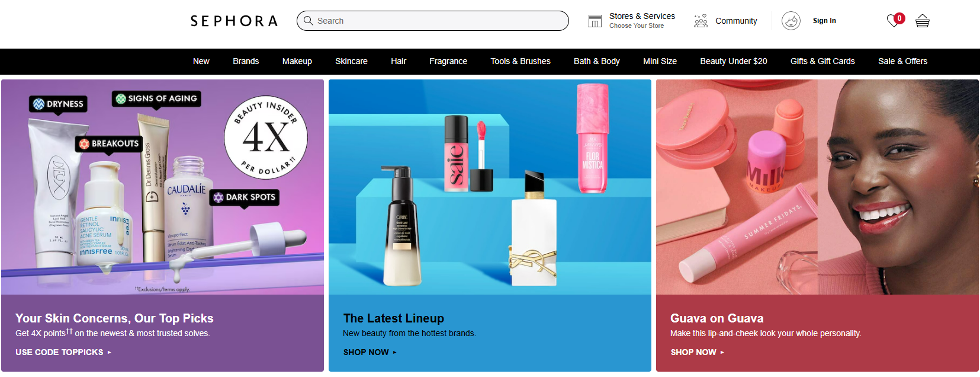Viewport: 980px width, 377px height.
Task: Click lip-and-cheek look description text
Action: pos(766,333)
